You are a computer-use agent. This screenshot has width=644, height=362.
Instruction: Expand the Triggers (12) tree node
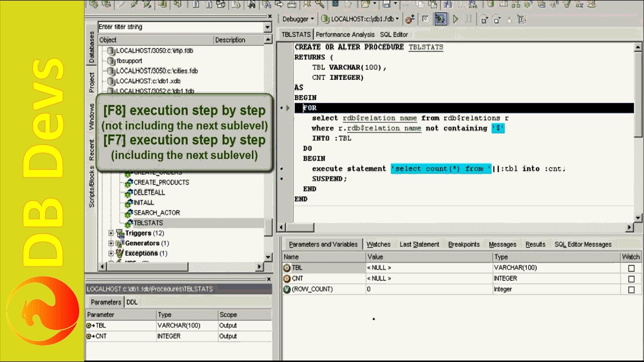(x=111, y=233)
